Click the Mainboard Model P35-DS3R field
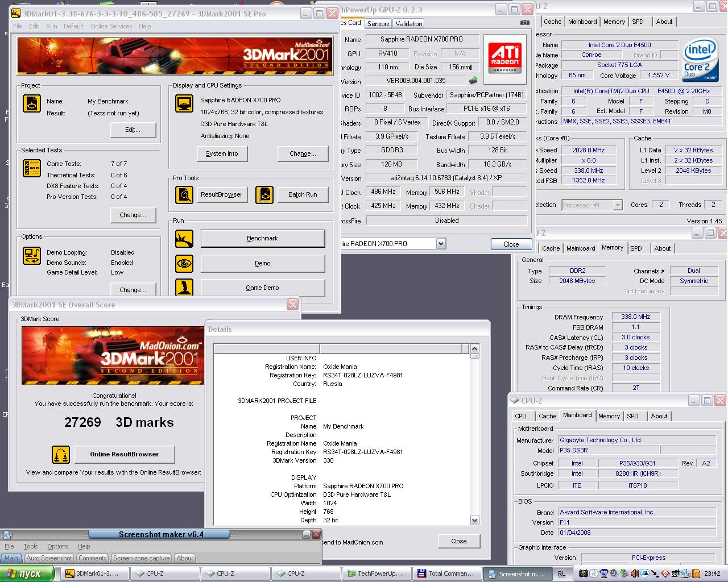Screen dimensions: 728x582 608,450
